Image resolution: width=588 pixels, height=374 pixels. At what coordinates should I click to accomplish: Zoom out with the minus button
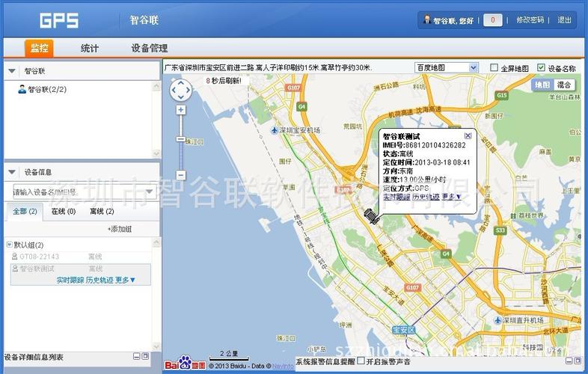(181, 175)
